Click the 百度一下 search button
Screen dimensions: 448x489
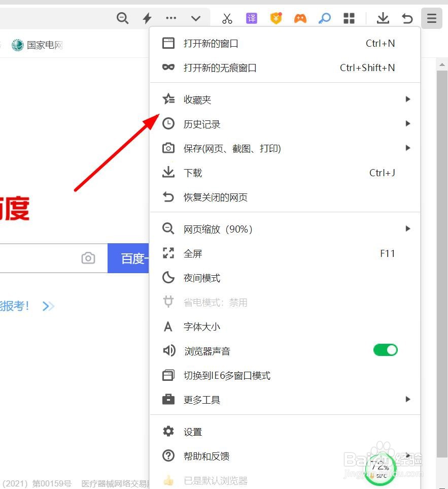point(134,258)
